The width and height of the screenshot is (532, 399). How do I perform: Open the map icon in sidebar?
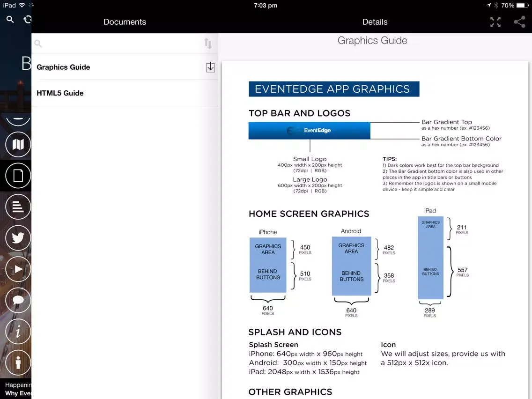tap(18, 145)
